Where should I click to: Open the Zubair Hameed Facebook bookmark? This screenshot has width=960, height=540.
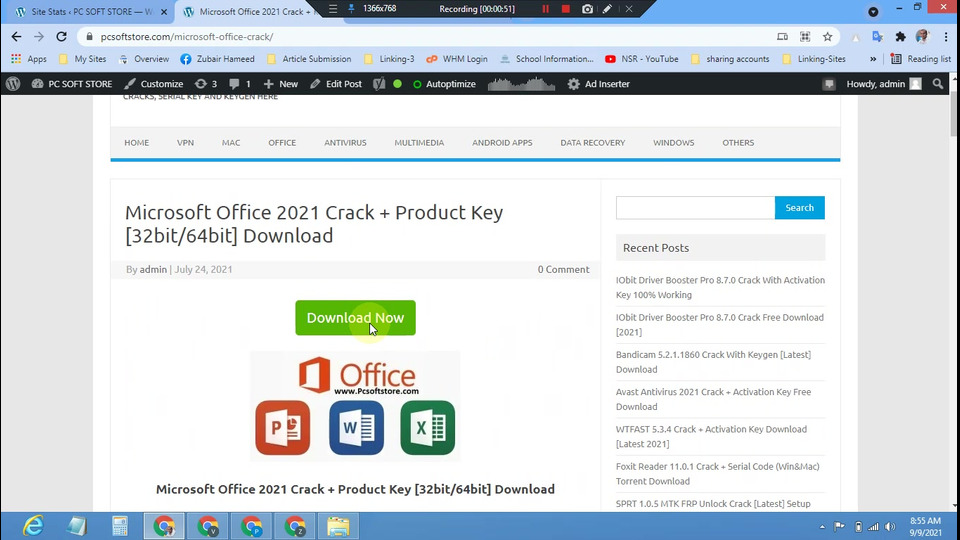217,59
